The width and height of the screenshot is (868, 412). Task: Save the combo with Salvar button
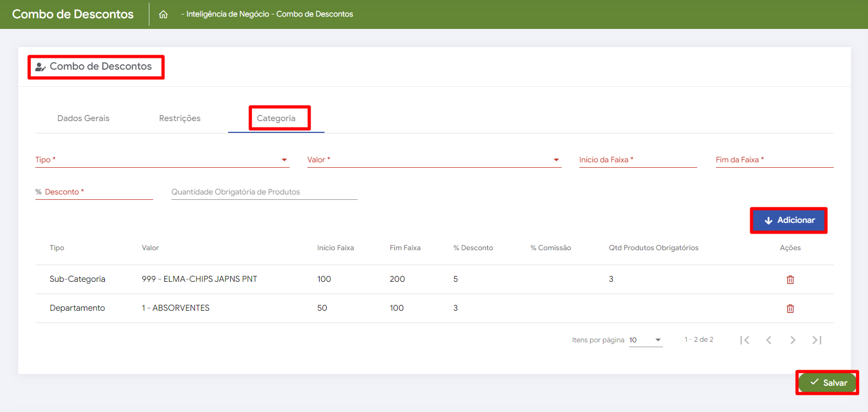click(x=828, y=383)
